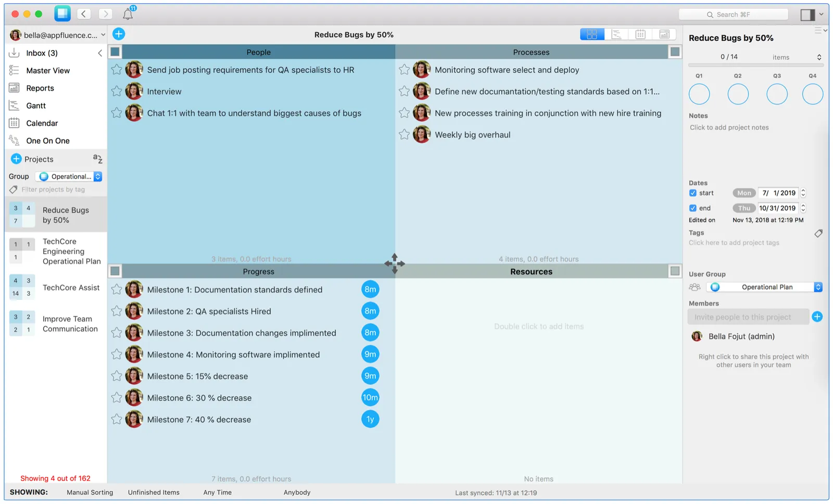Open notifications bell icon
Screen dimensions: 833x504
pyautogui.click(x=128, y=14)
